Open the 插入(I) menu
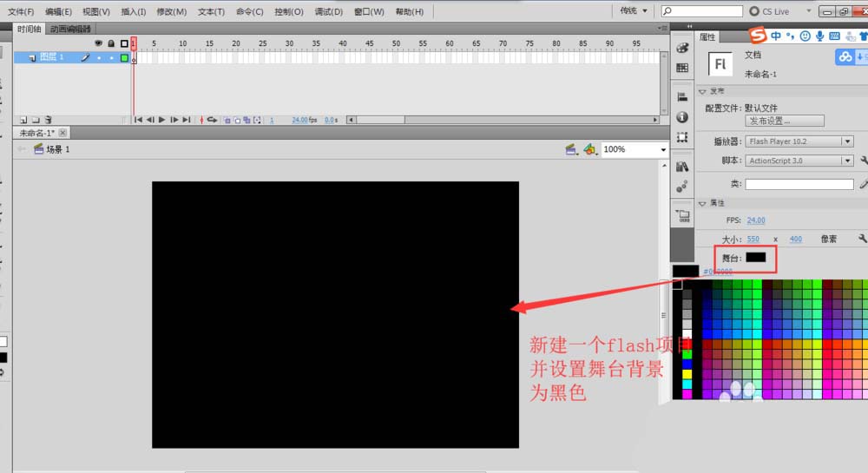The image size is (868, 473). click(x=134, y=11)
